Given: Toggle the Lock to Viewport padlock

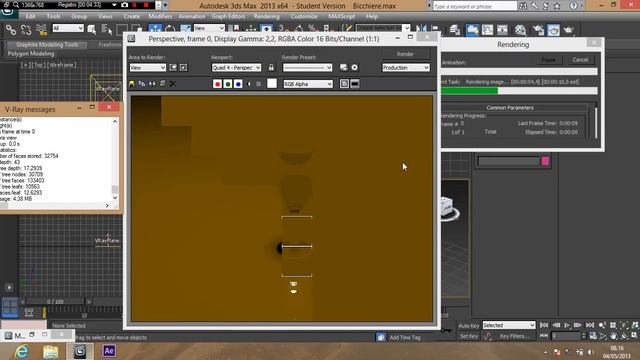Looking at the screenshot, I should pos(271,67).
